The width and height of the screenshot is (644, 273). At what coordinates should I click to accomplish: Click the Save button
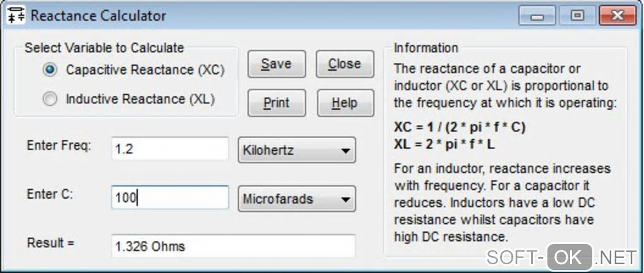tap(276, 64)
